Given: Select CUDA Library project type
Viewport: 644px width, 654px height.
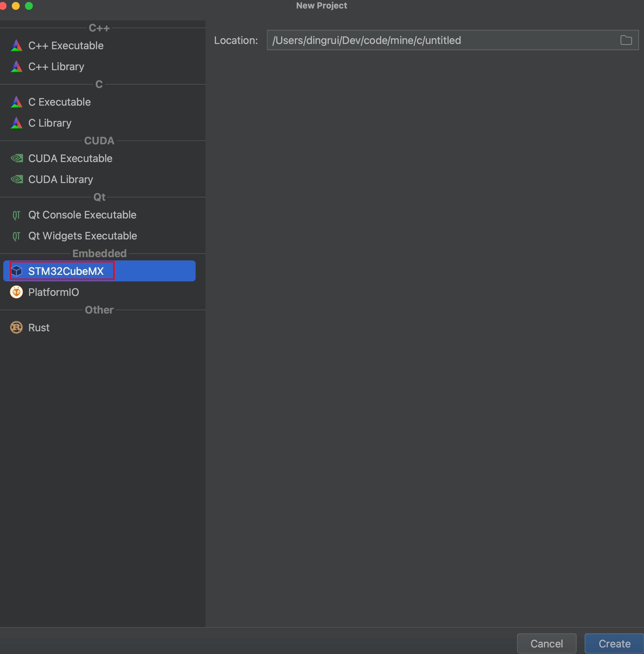Looking at the screenshot, I should [x=60, y=179].
